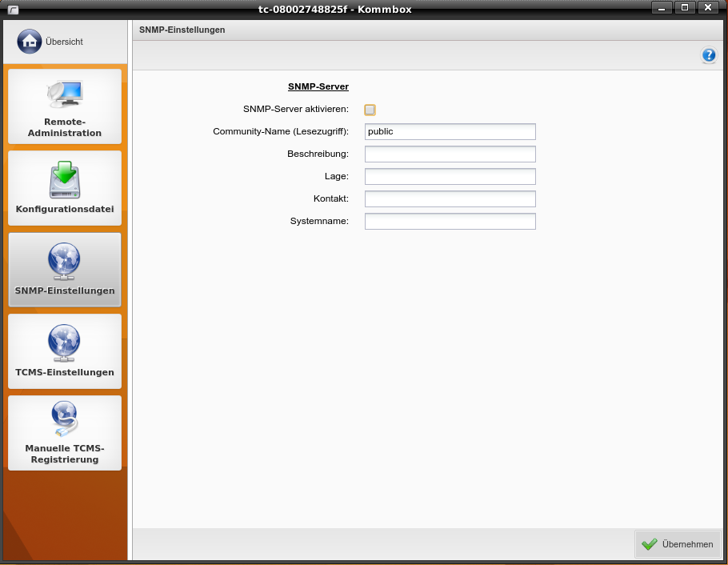Click the SNMP-Einstellungen page title
Screen dimensions: 728x565
point(182,30)
